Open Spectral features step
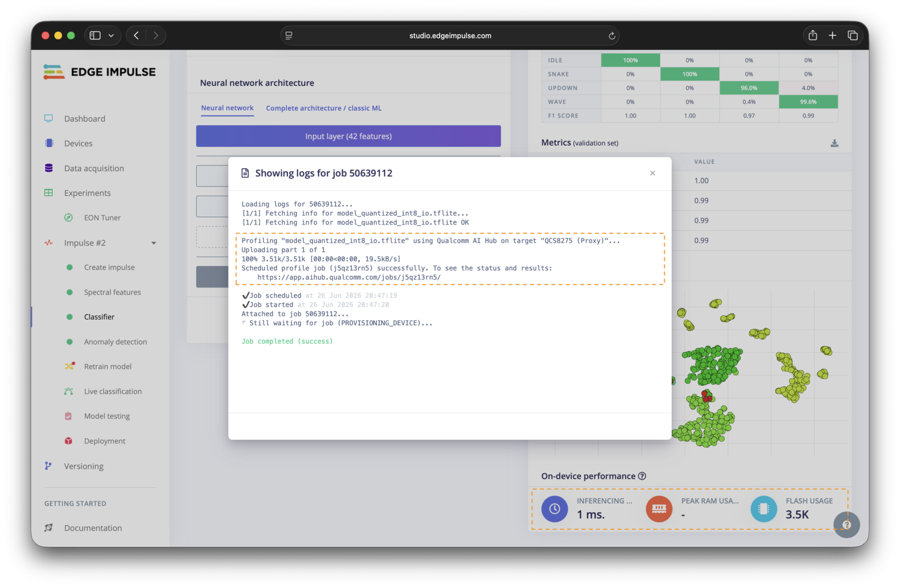This screenshot has height=588, width=900. pyautogui.click(x=112, y=292)
